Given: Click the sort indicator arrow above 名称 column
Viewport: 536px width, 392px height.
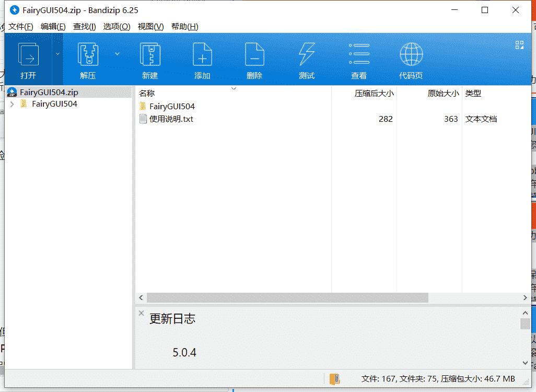Looking at the screenshot, I should 234,89.
